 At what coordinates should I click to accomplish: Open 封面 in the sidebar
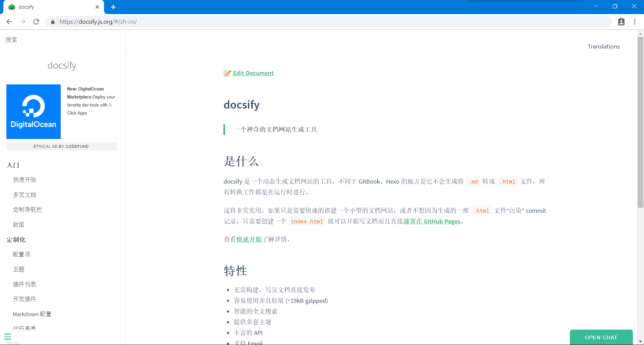pos(18,225)
